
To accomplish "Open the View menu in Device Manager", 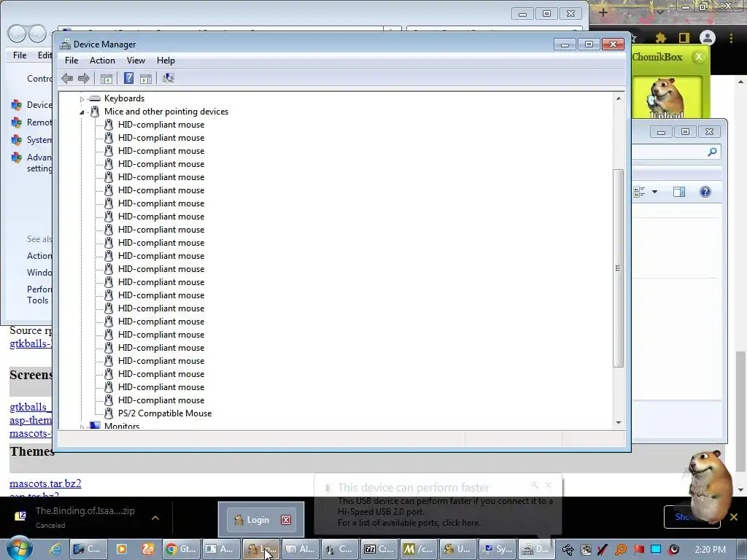I will click(x=136, y=61).
